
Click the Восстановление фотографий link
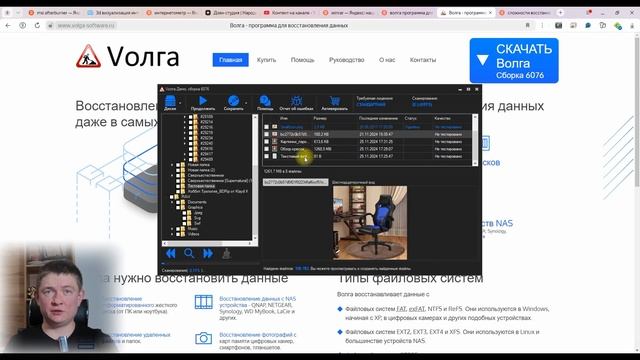pyautogui.click(x=258, y=335)
